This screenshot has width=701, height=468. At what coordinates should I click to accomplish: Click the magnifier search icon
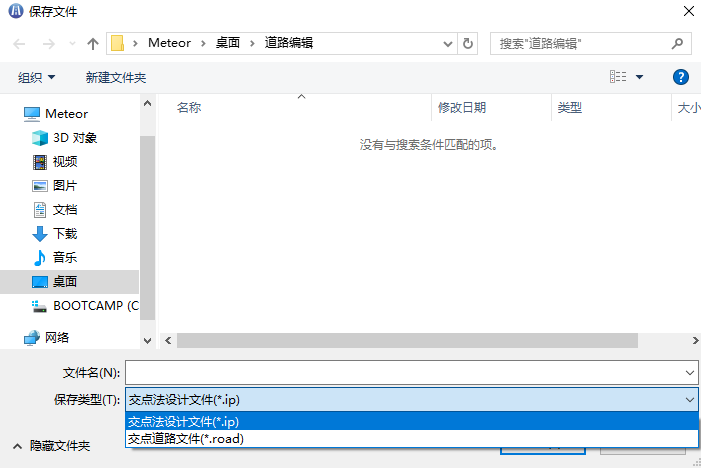(x=678, y=43)
